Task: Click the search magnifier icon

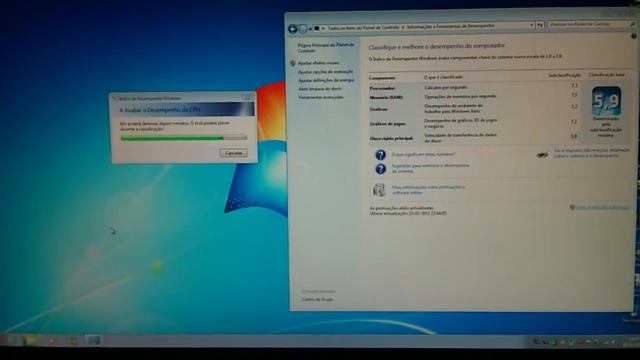Action: coord(632,24)
